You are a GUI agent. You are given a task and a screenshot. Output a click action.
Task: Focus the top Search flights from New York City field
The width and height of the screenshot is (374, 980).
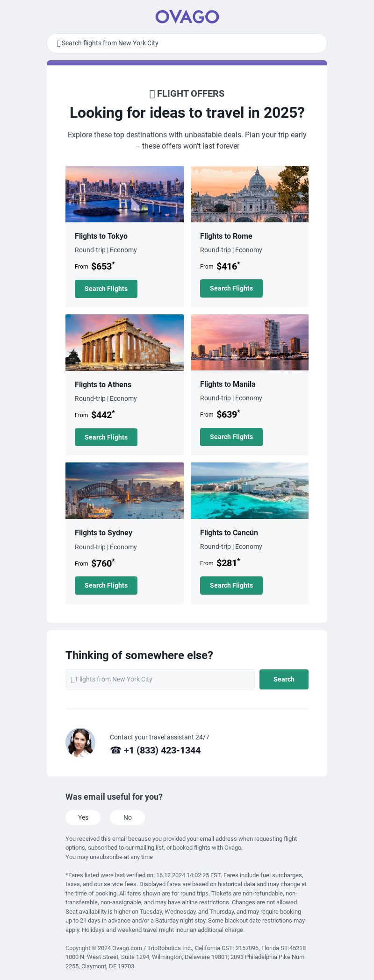click(187, 43)
